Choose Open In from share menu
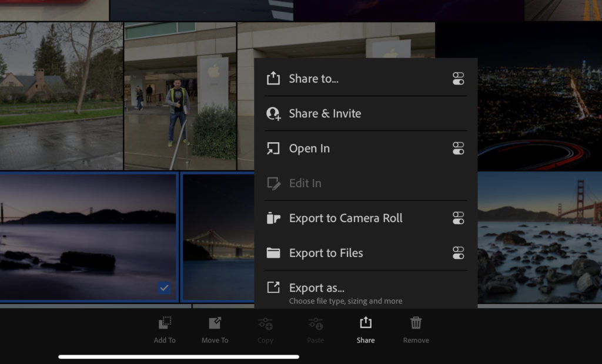This screenshot has width=602, height=364. pos(309,149)
